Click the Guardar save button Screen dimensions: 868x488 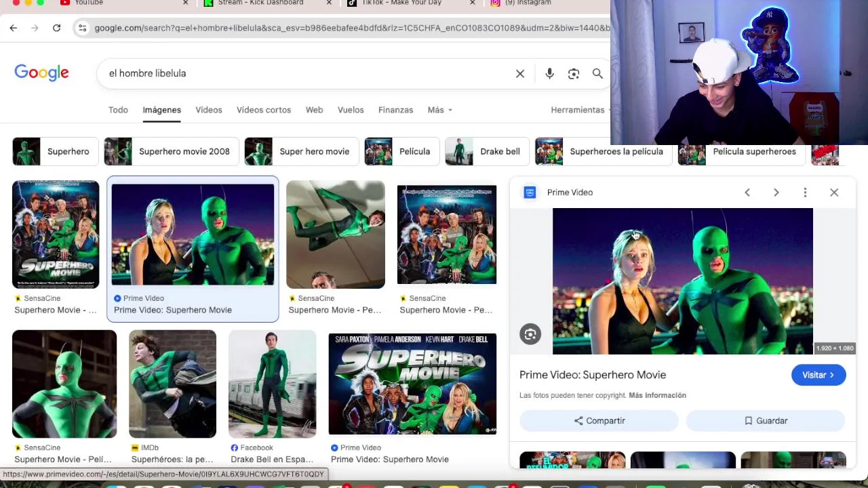click(766, 421)
